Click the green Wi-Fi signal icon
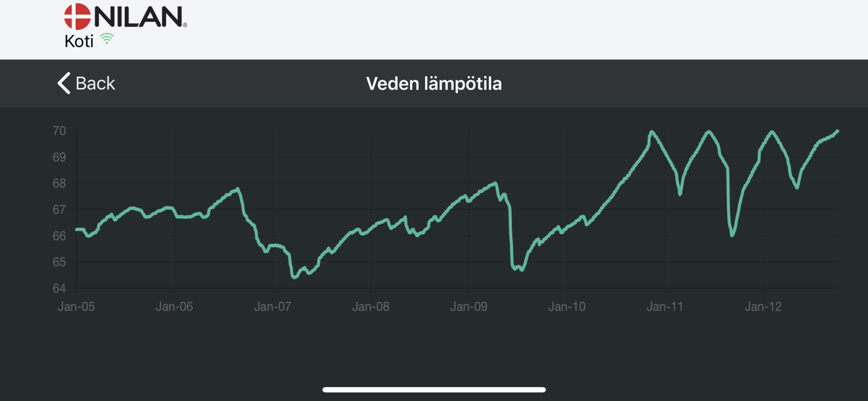868x401 pixels. 107,39
